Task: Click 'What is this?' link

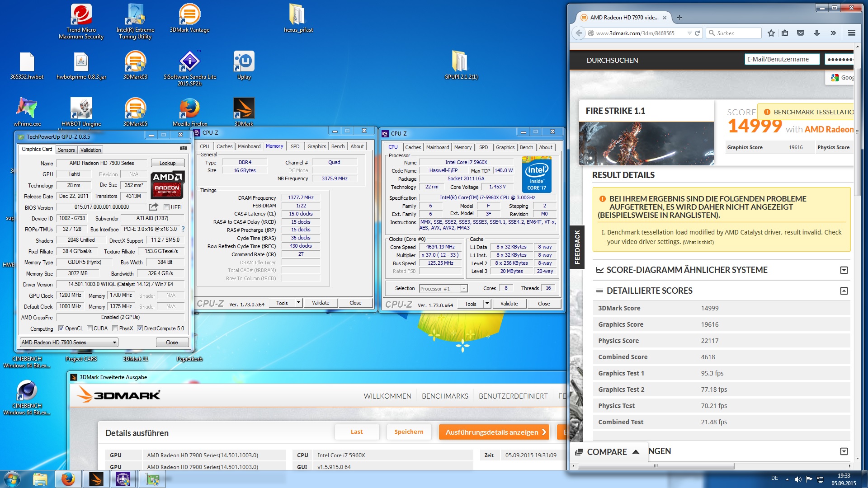Action: click(698, 242)
